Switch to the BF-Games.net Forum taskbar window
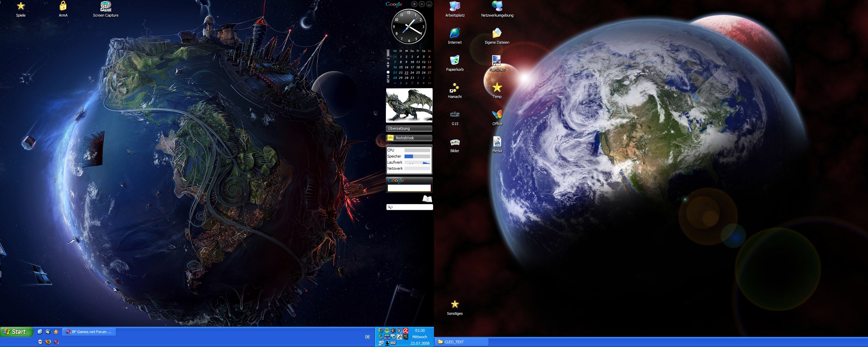Image resolution: width=868 pixels, height=347 pixels. pyautogui.click(x=89, y=332)
